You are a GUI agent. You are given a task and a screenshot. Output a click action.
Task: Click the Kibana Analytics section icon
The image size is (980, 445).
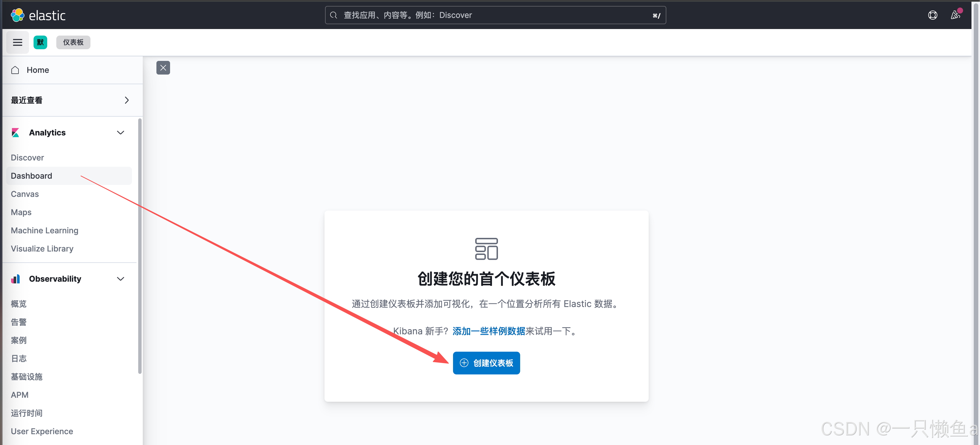tap(16, 133)
